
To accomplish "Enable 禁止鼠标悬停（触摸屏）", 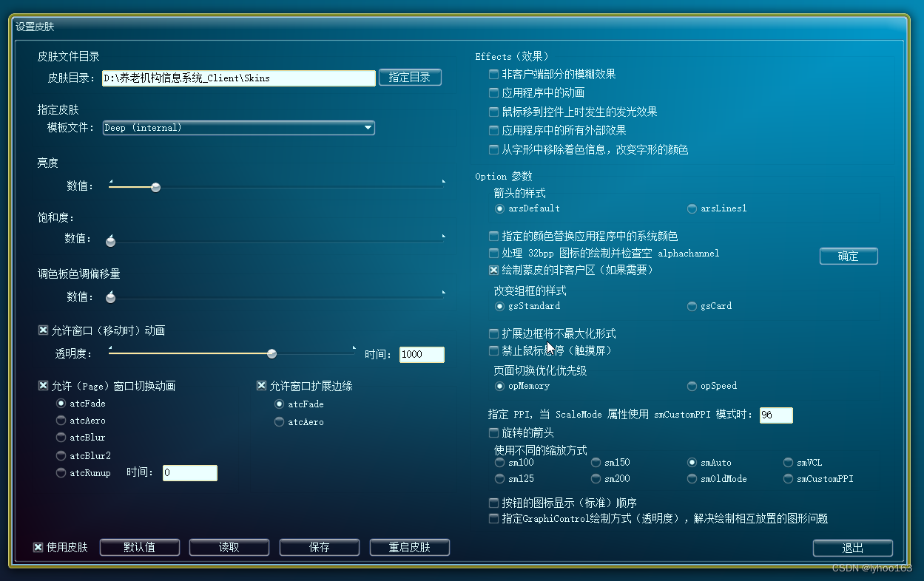I will coord(493,350).
